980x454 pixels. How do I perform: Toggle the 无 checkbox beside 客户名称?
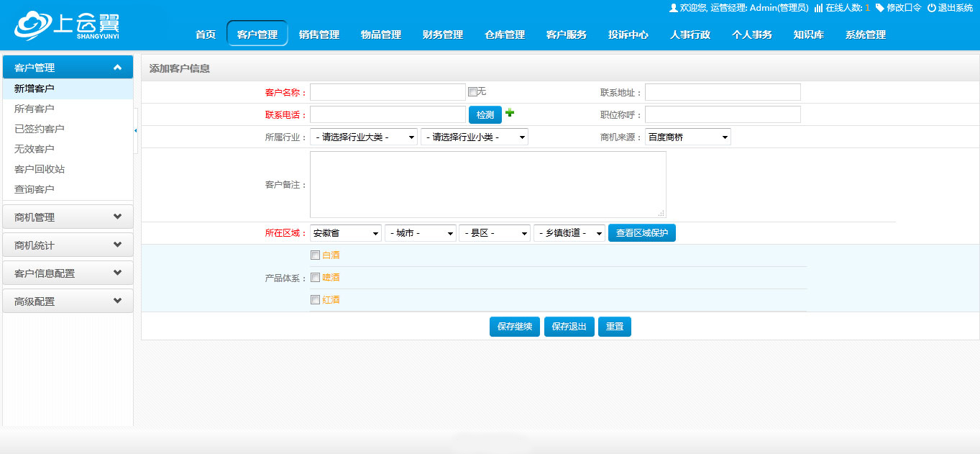[x=472, y=92]
